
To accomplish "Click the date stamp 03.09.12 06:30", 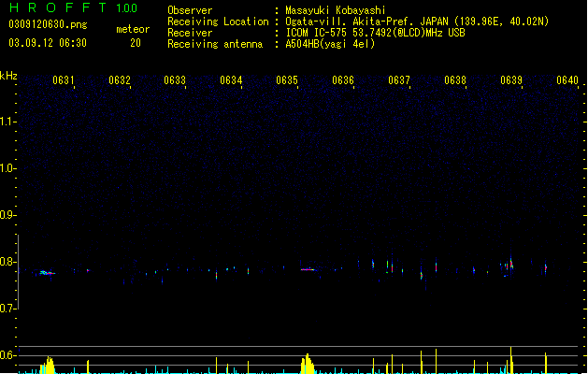I will tap(48, 43).
